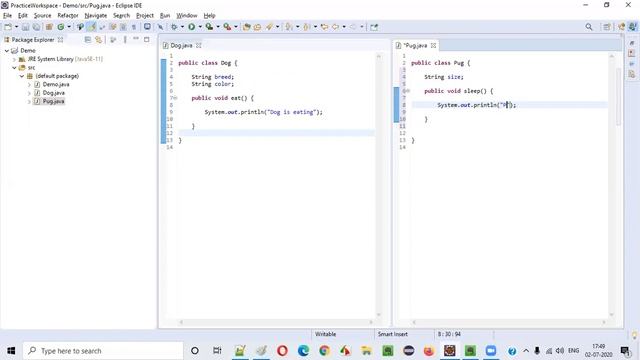Open the External Tools dropdown arrow

click(x=236, y=27)
